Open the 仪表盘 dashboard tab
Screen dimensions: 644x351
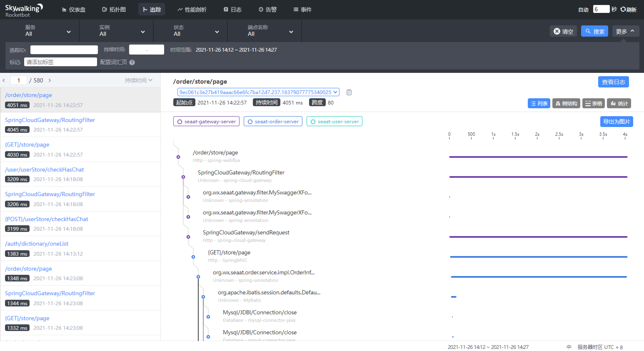pyautogui.click(x=74, y=10)
